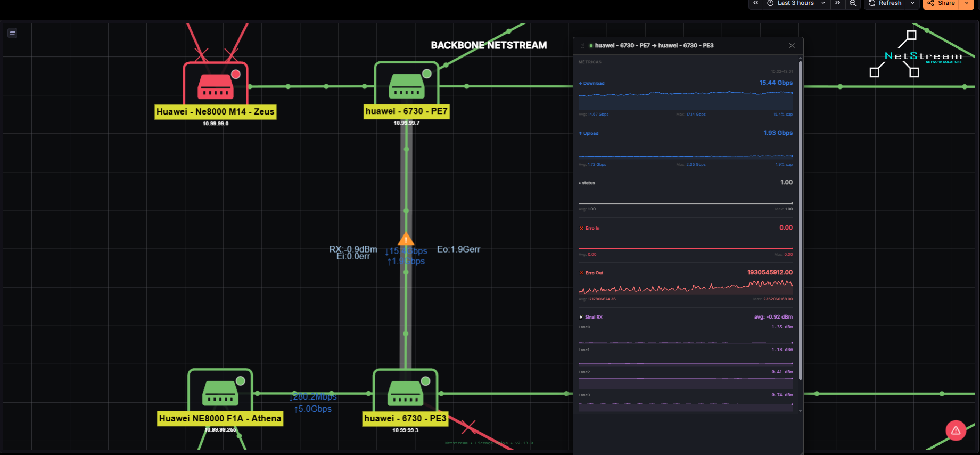Click the Huawei Ne8000 M14 - Zeus router icon
This screenshot has height=455, width=980.
coord(216,86)
